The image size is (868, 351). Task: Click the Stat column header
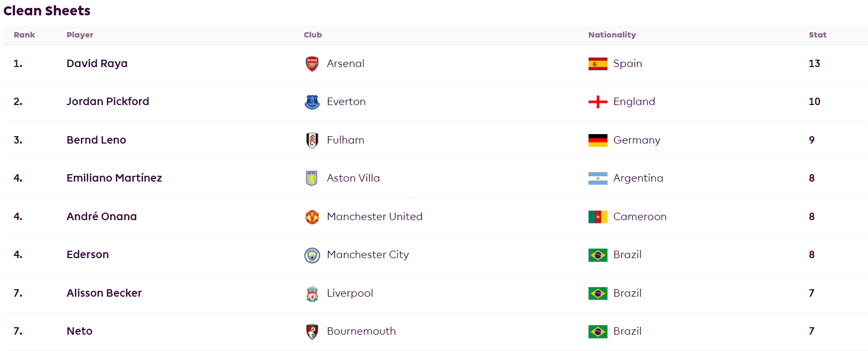pyautogui.click(x=817, y=35)
